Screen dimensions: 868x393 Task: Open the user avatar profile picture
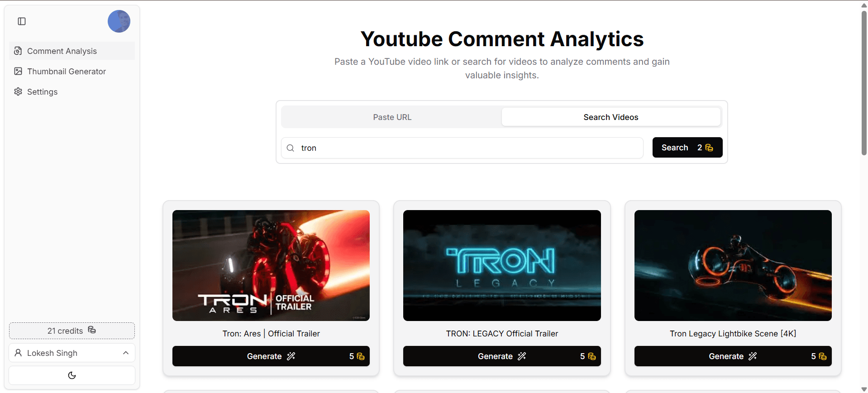click(x=119, y=21)
